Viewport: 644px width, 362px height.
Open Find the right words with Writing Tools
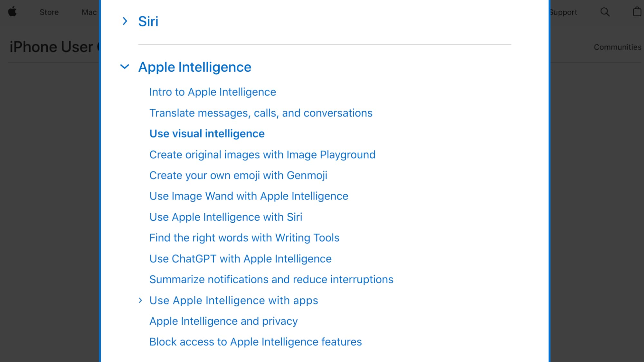(244, 238)
